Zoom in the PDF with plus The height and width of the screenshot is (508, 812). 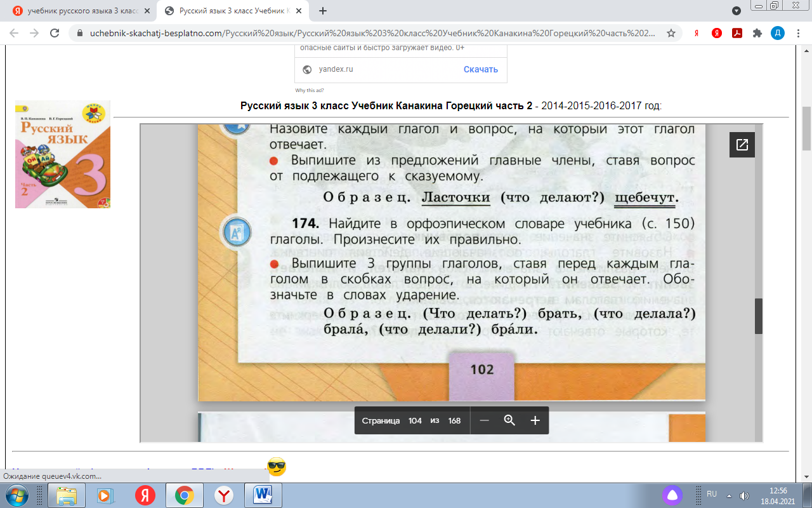tap(535, 420)
